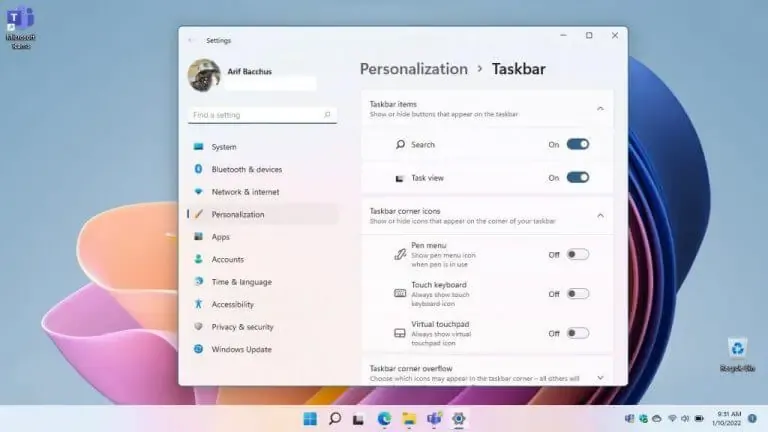Select the Microsoft Teams desktop shortcut

coord(21,27)
